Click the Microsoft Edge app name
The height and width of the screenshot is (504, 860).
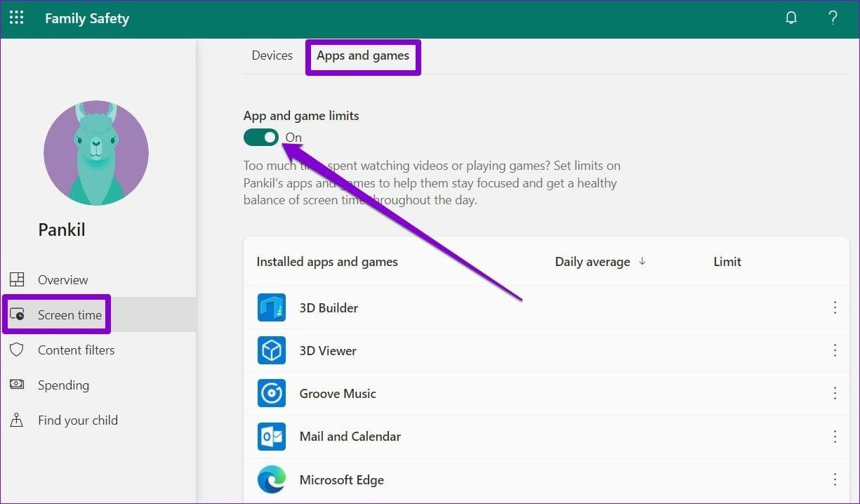pos(341,480)
